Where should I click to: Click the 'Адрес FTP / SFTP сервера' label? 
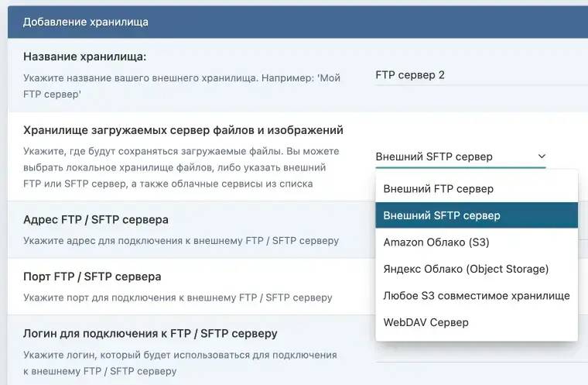[x=96, y=220]
